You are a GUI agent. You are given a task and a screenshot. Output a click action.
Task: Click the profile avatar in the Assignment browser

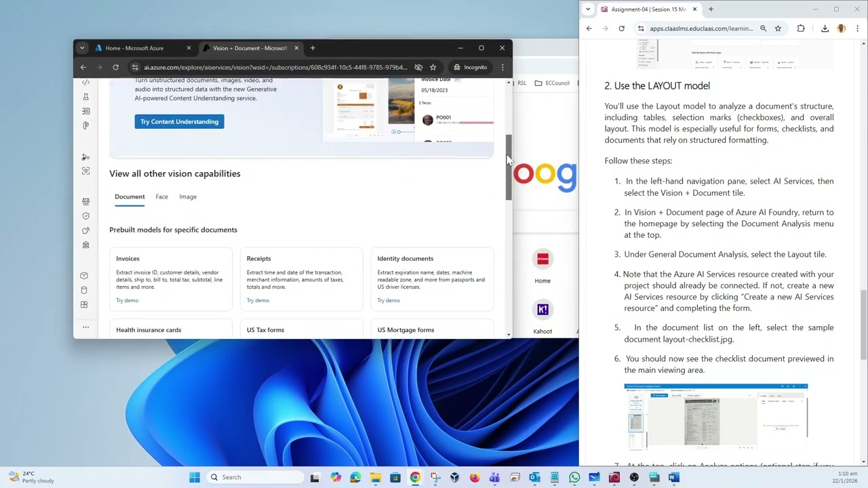point(842,28)
